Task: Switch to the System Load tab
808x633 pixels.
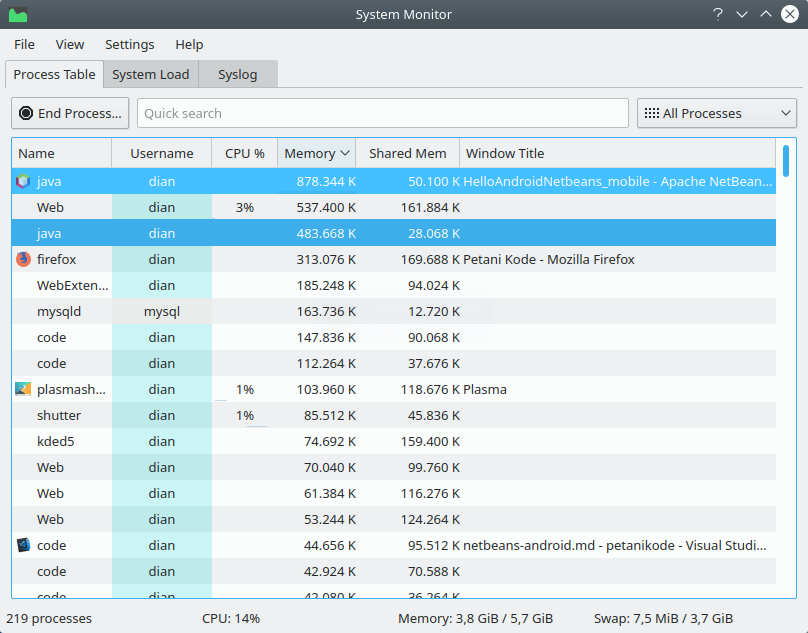Action: [x=150, y=74]
